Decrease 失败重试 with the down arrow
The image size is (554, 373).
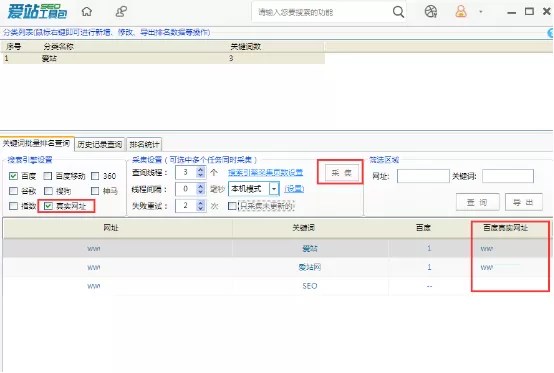[x=201, y=208]
